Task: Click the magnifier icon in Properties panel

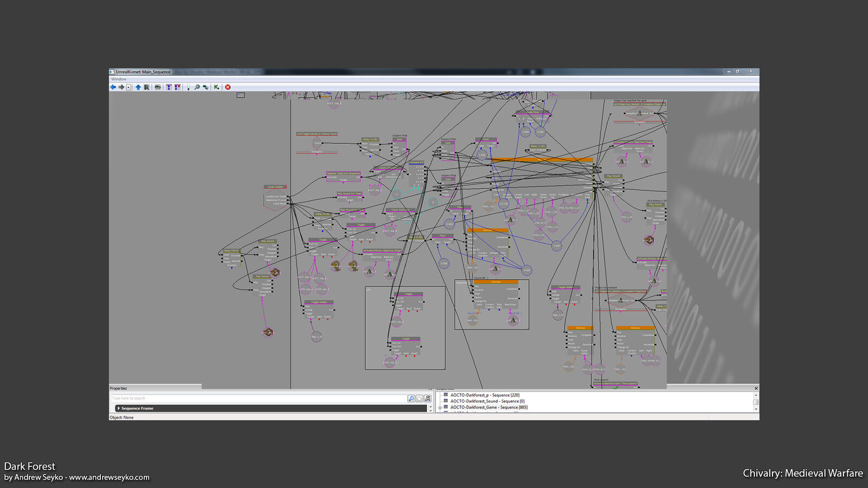Action: tap(411, 399)
